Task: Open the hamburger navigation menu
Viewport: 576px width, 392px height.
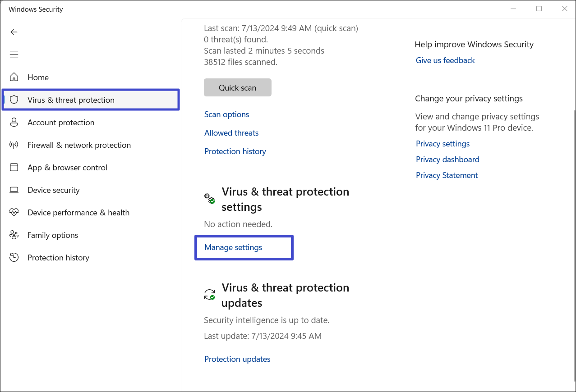Action: (x=14, y=55)
